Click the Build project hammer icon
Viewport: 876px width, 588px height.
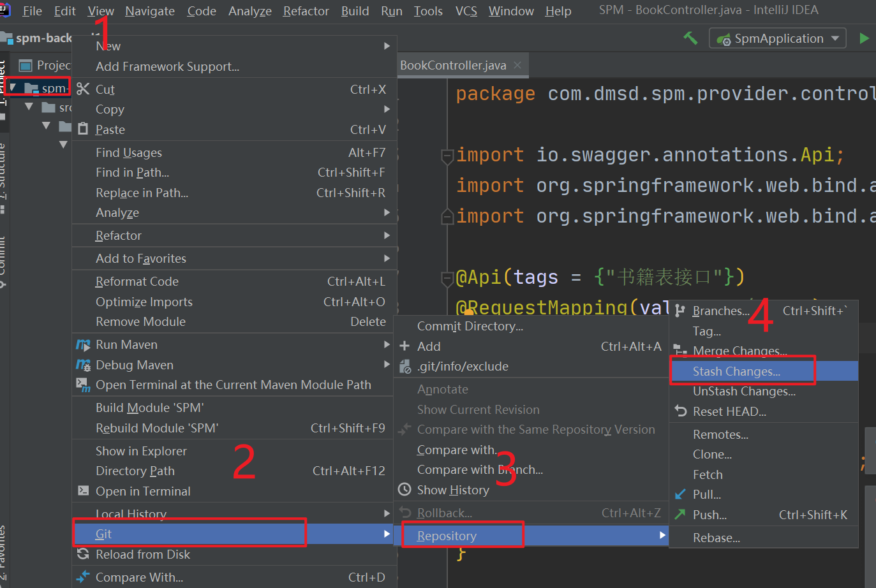point(690,38)
